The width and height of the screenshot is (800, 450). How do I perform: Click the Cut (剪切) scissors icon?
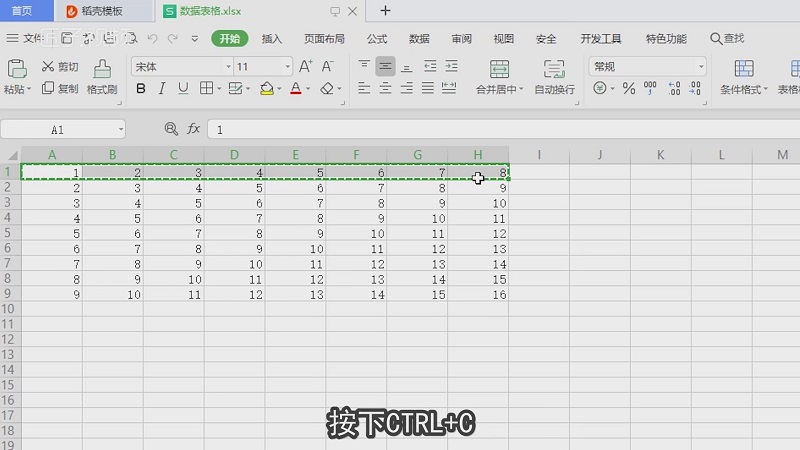47,67
